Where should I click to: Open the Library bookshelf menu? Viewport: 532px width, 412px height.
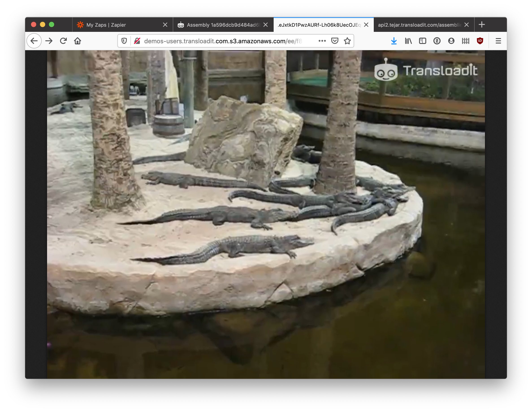point(408,41)
